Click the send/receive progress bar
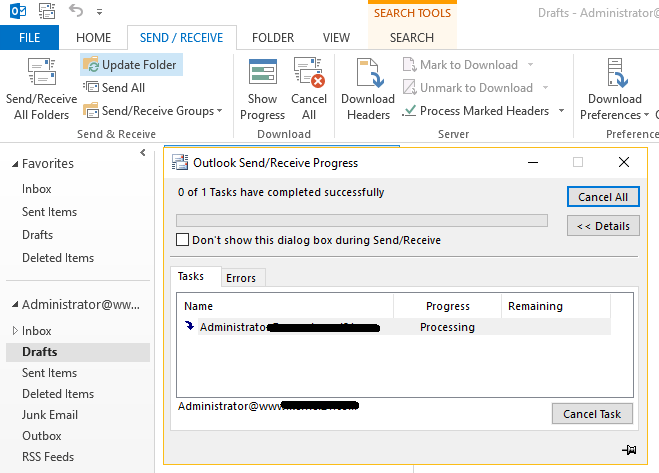The image size is (659, 473). [x=361, y=220]
